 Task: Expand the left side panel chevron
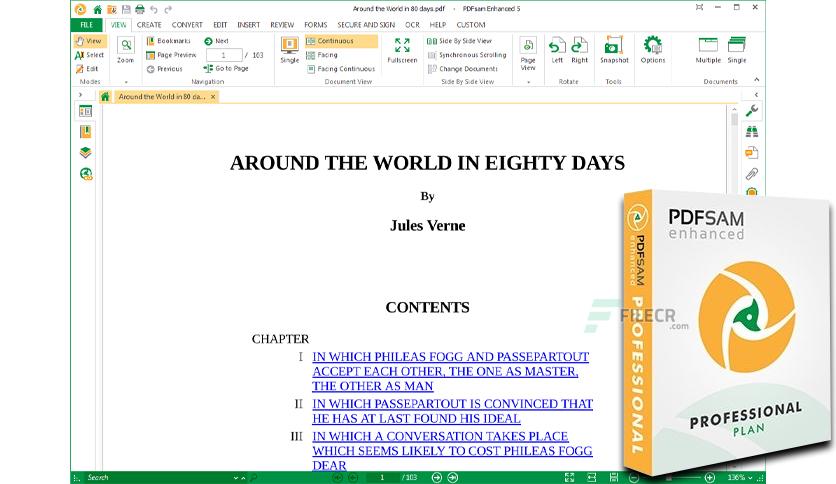(81, 95)
